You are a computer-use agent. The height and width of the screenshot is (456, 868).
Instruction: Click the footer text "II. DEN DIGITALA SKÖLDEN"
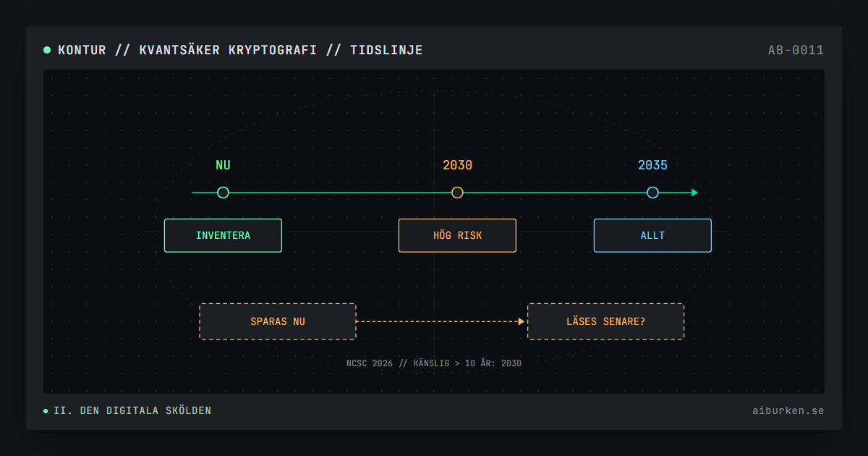tap(132, 410)
